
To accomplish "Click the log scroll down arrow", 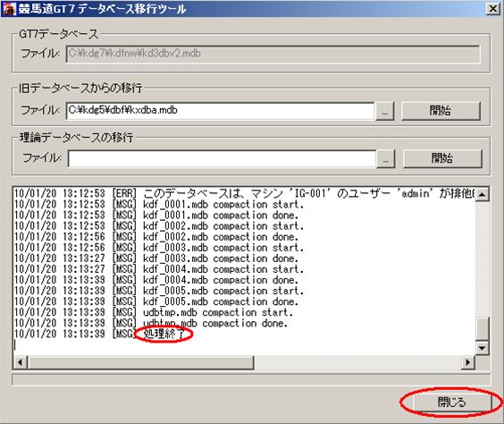I will click(x=483, y=348).
